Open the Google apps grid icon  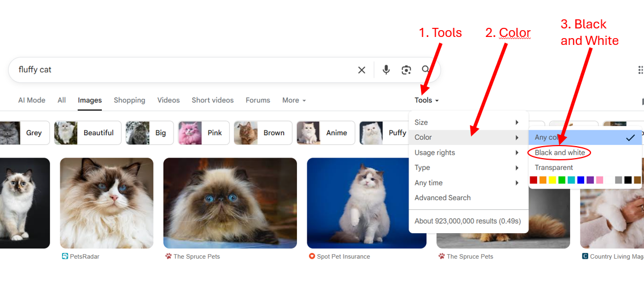click(641, 70)
